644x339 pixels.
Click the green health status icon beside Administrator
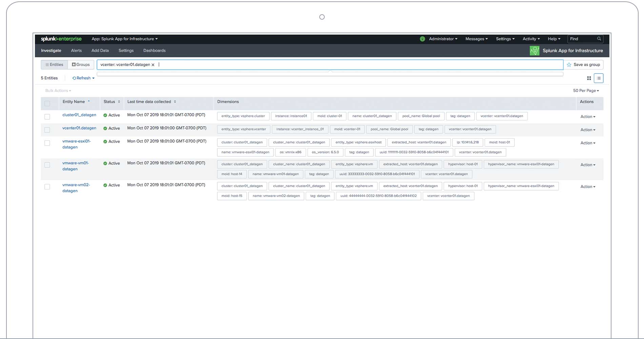422,39
